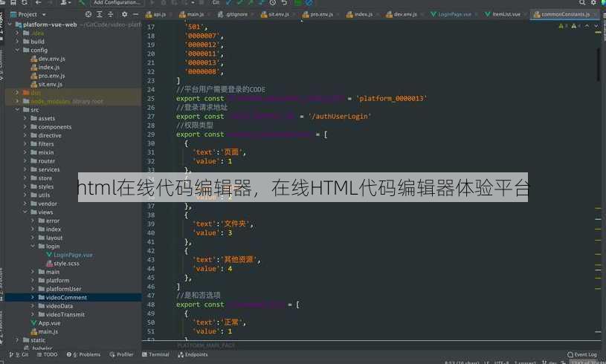
Task: Switch to the index.js editor tab
Action: [x=360, y=14]
